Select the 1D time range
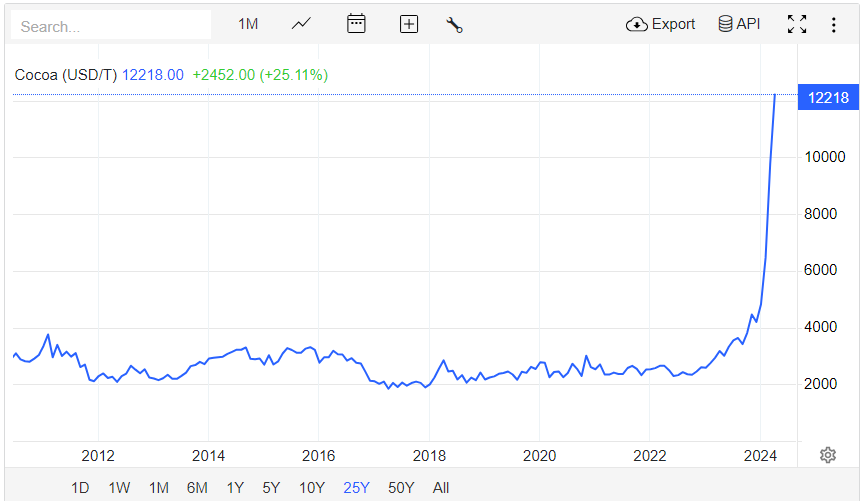The height and width of the screenshot is (501, 861). (x=80, y=488)
